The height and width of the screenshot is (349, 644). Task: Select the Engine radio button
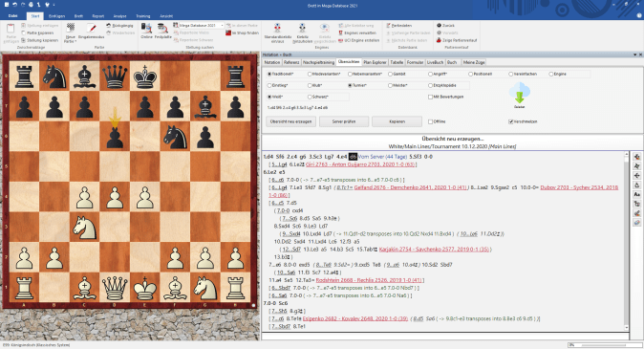[x=551, y=74]
